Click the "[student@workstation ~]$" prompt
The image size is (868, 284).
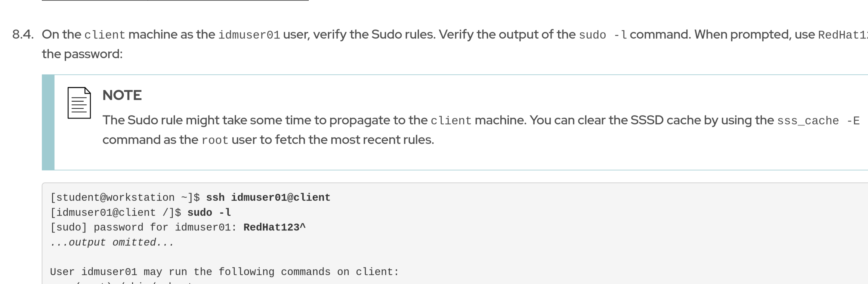(x=125, y=197)
